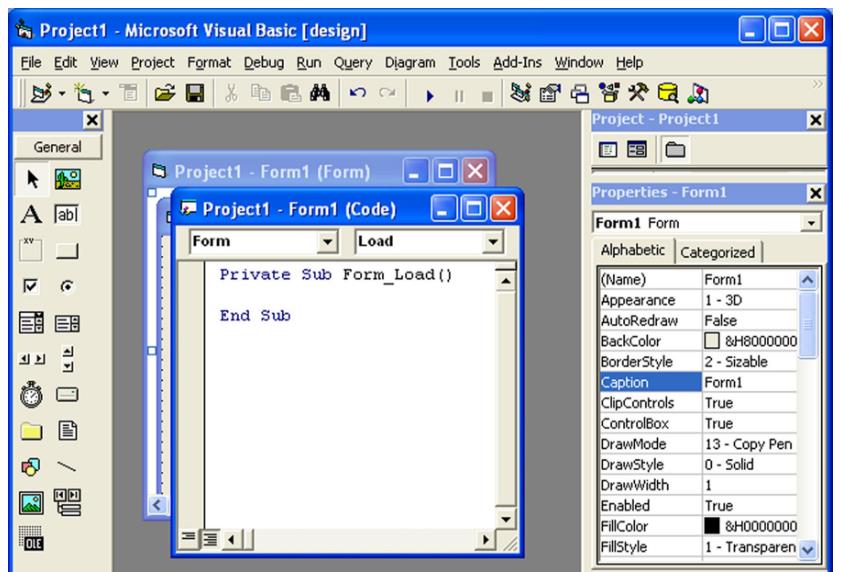Click the Save Project floppy icon
The height and width of the screenshot is (572, 841).
tap(195, 93)
